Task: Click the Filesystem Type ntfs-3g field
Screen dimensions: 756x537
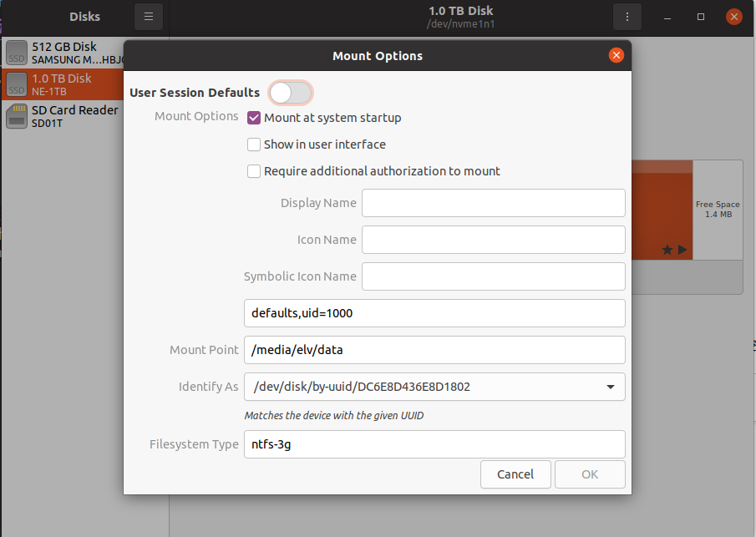Action: (x=434, y=444)
